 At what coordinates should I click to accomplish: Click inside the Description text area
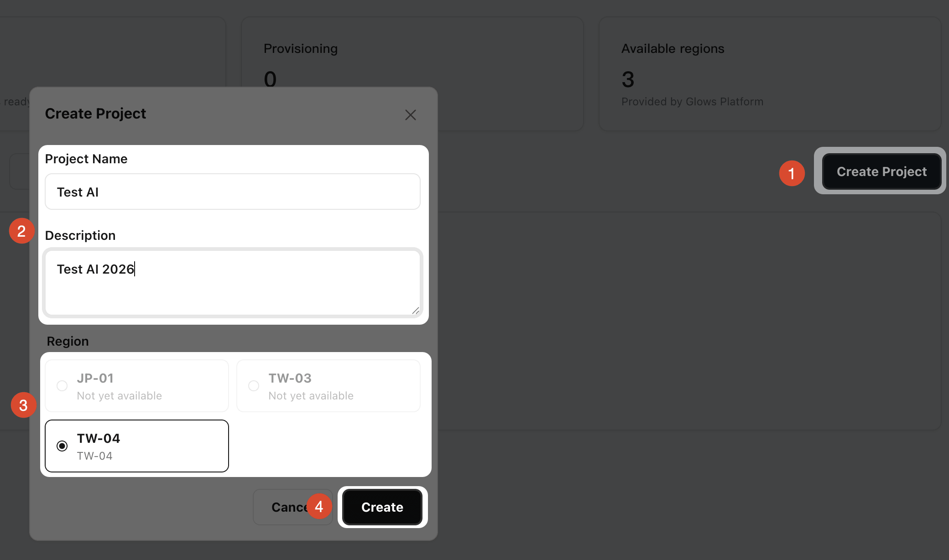[x=233, y=283]
